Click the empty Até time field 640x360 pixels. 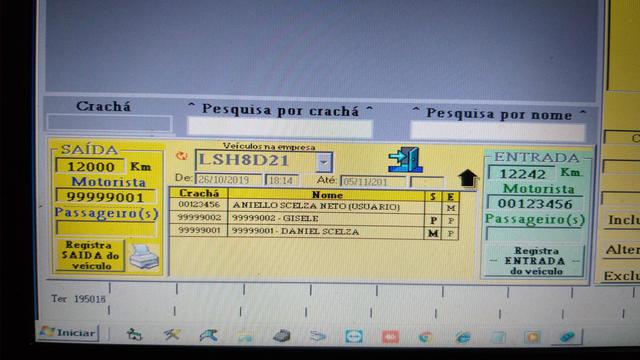pyautogui.click(x=427, y=182)
